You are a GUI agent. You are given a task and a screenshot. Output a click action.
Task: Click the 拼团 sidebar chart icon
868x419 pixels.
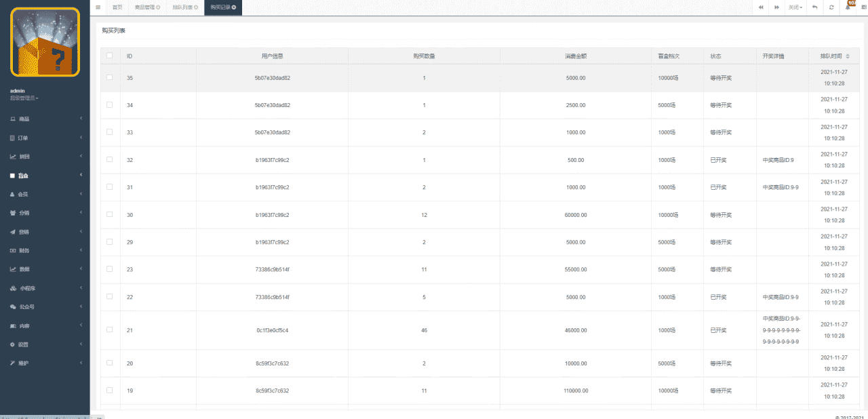tap(13, 157)
